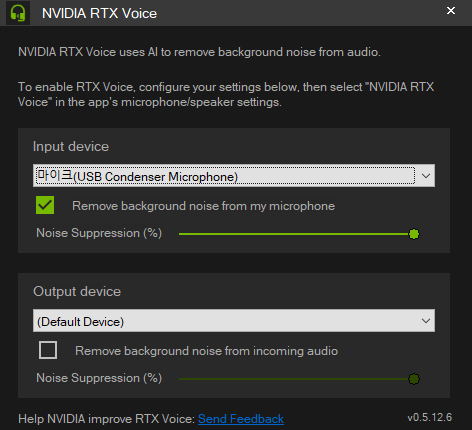Viewport: 472px width, 430px height.
Task: Open the Send Feedback link
Action: tap(241, 419)
